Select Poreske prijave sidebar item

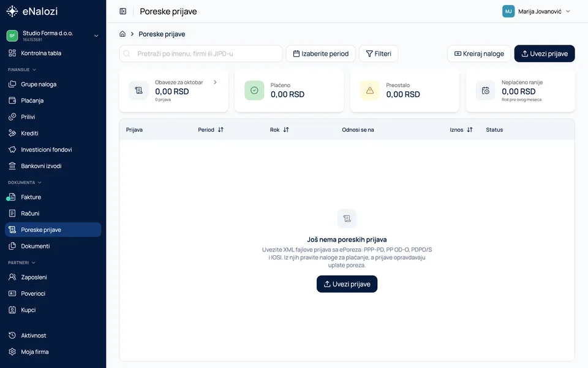pos(53,230)
